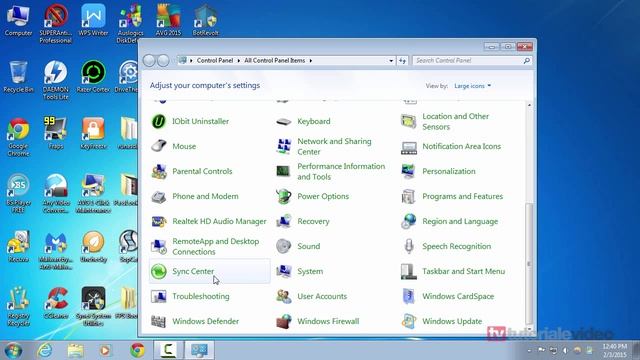Select the Computer desktop icon
This screenshot has width=640, height=360.
click(x=18, y=20)
